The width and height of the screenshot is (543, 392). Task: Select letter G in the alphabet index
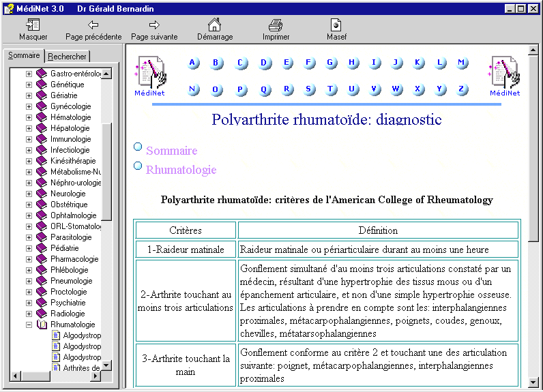tap(331, 63)
